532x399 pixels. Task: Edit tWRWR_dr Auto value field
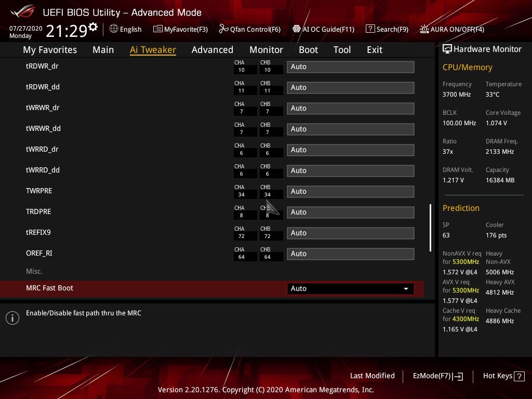[x=351, y=108]
